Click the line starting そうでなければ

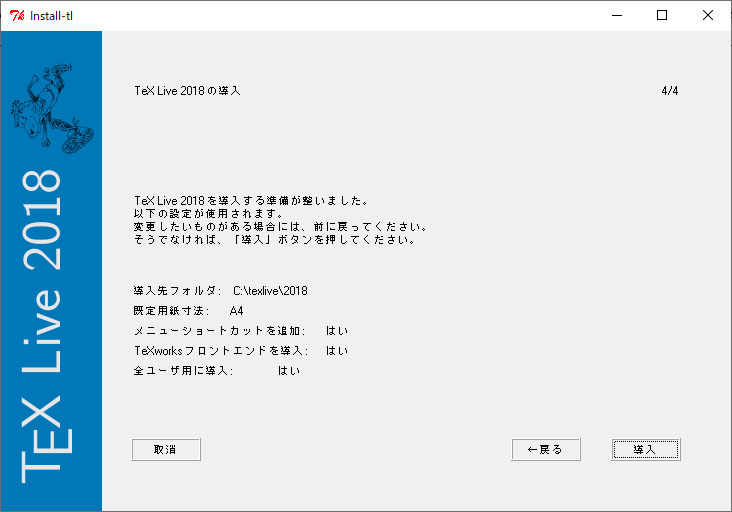point(275,240)
